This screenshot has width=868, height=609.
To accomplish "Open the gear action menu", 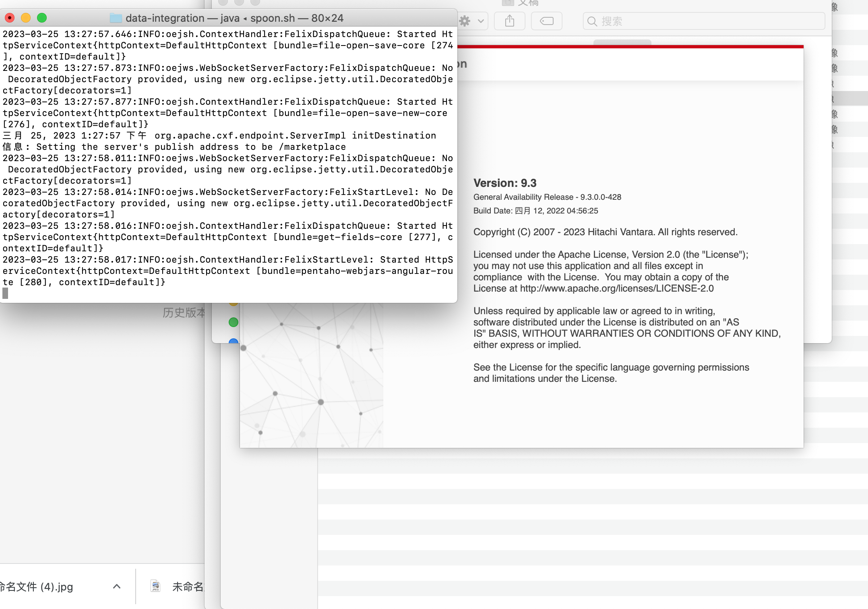I will (x=465, y=21).
